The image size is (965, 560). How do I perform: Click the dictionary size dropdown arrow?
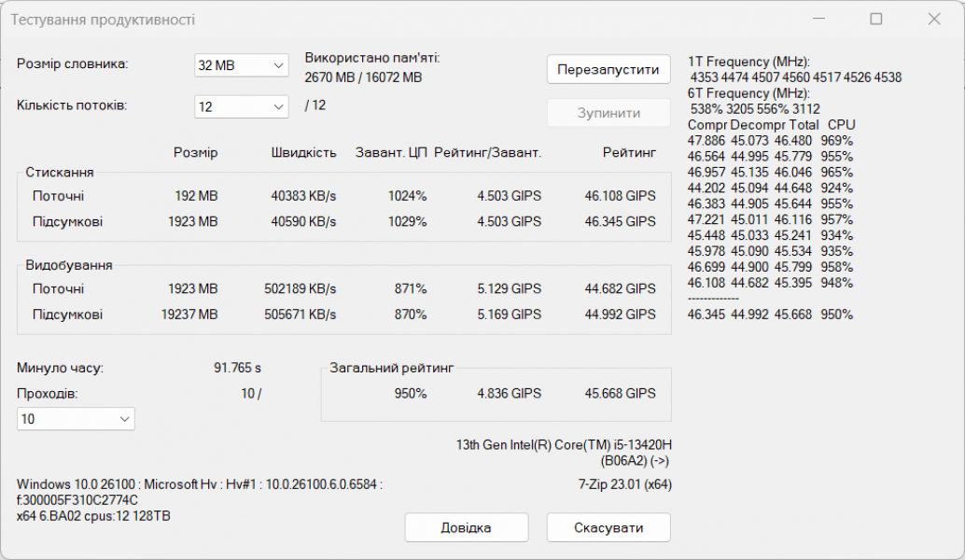[x=277, y=65]
